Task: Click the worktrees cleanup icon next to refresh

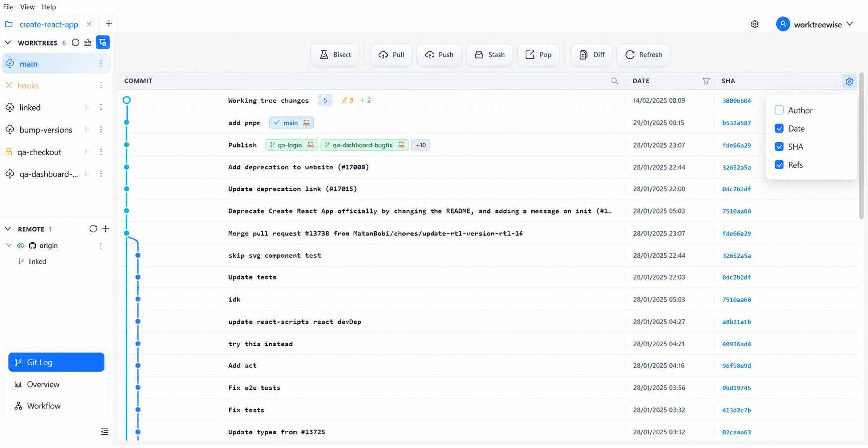Action: pyautogui.click(x=88, y=43)
